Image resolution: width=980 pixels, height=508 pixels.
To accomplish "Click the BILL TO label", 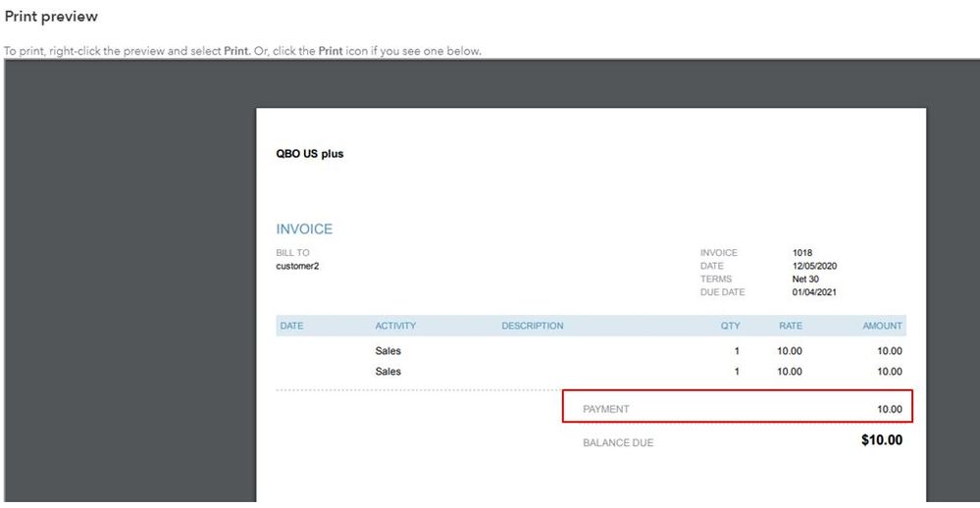I will [x=292, y=252].
